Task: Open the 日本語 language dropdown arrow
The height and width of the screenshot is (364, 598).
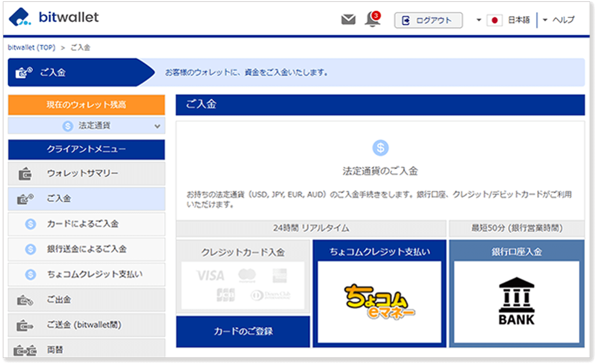Action: click(478, 20)
